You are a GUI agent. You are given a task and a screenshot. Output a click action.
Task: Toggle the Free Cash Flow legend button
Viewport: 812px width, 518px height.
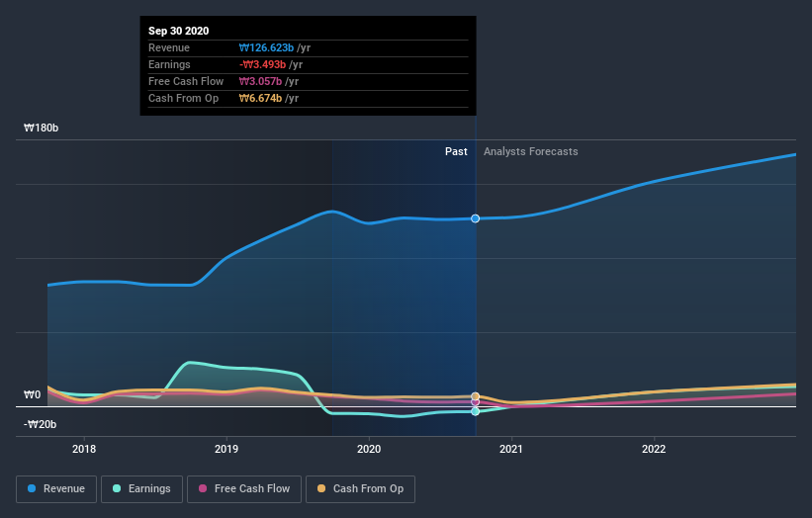[244, 489]
